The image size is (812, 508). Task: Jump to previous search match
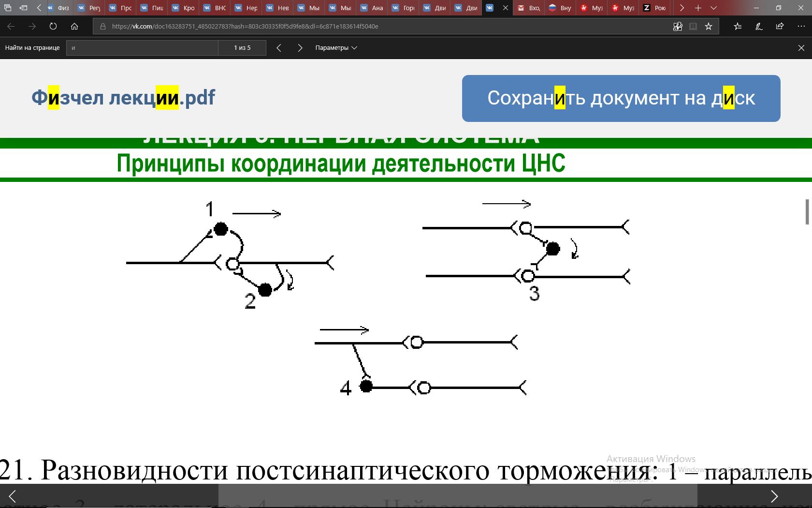pos(279,48)
